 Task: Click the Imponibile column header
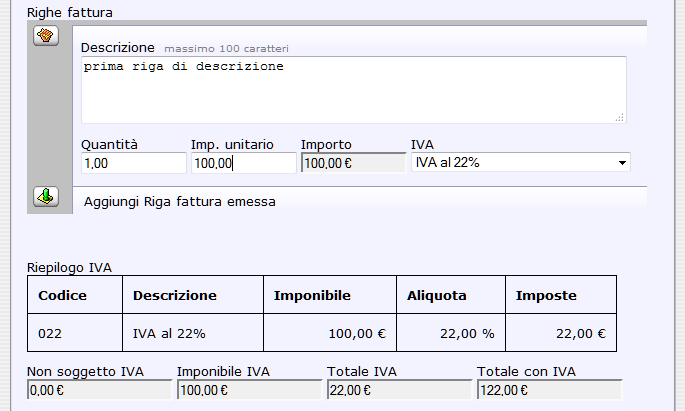point(312,296)
